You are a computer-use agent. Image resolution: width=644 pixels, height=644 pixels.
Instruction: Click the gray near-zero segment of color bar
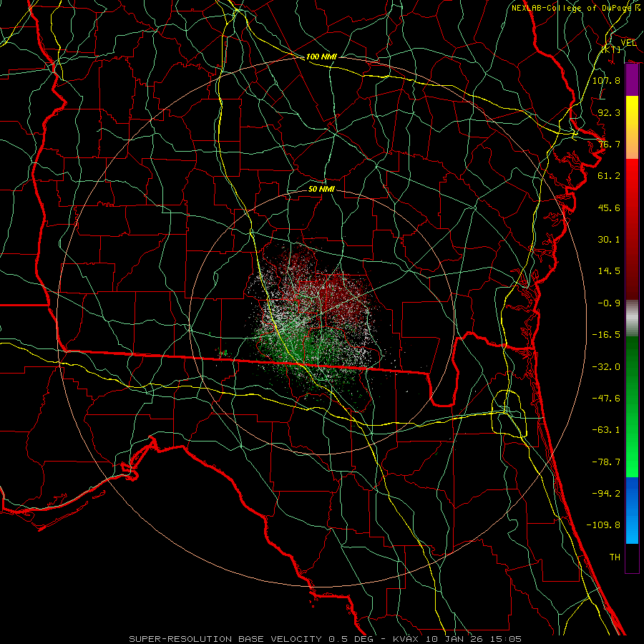pyautogui.click(x=632, y=318)
